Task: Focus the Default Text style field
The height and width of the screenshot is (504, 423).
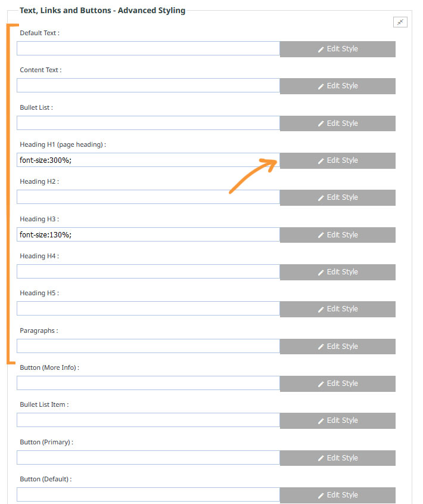Action: click(x=148, y=49)
